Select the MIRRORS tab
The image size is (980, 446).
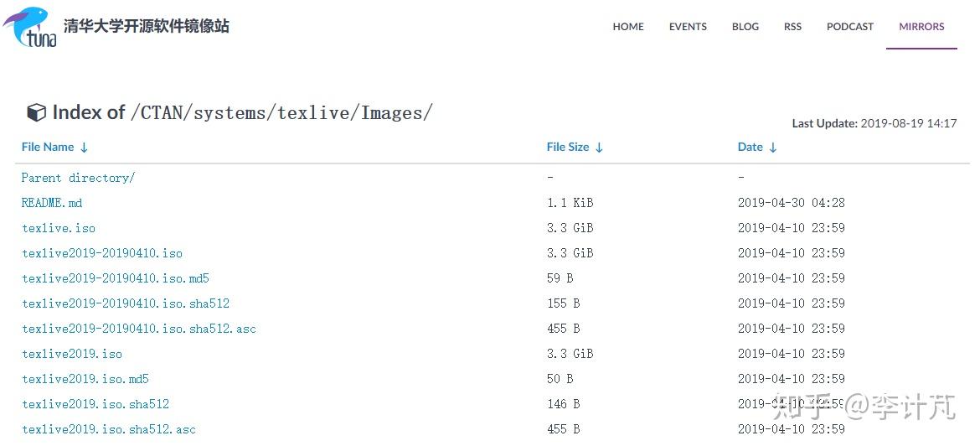[x=921, y=27]
